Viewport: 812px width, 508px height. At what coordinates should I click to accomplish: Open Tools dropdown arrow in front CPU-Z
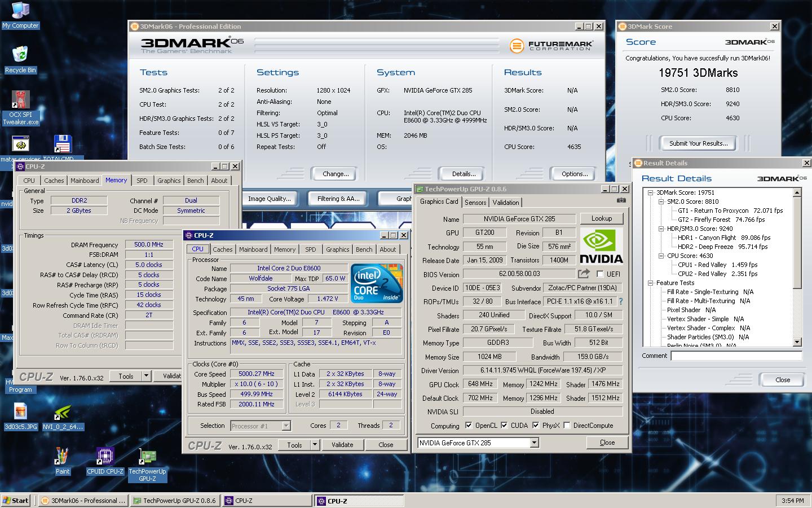tap(315, 445)
